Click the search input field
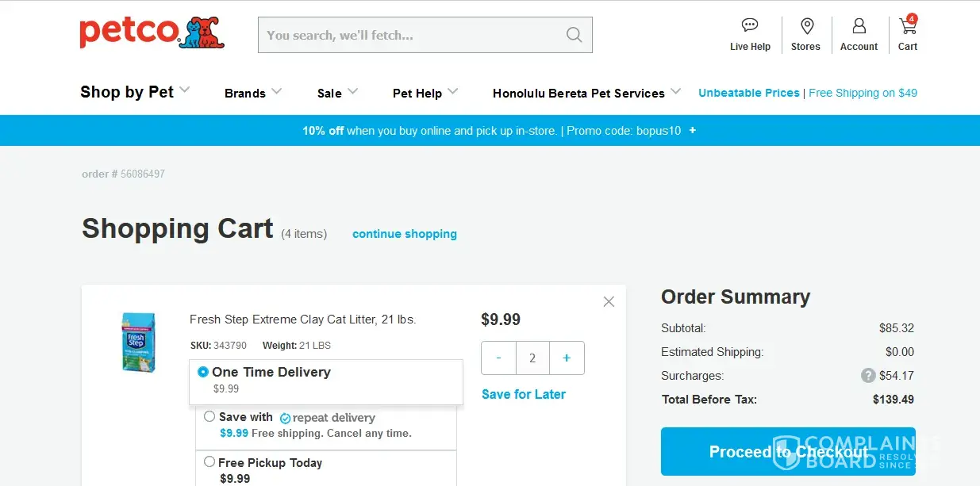The image size is (980, 486). click(409, 35)
